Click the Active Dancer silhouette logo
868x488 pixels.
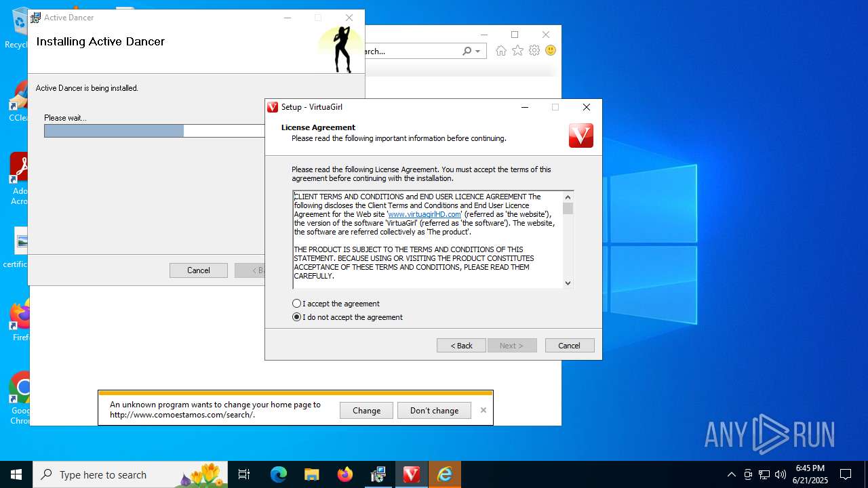click(343, 49)
